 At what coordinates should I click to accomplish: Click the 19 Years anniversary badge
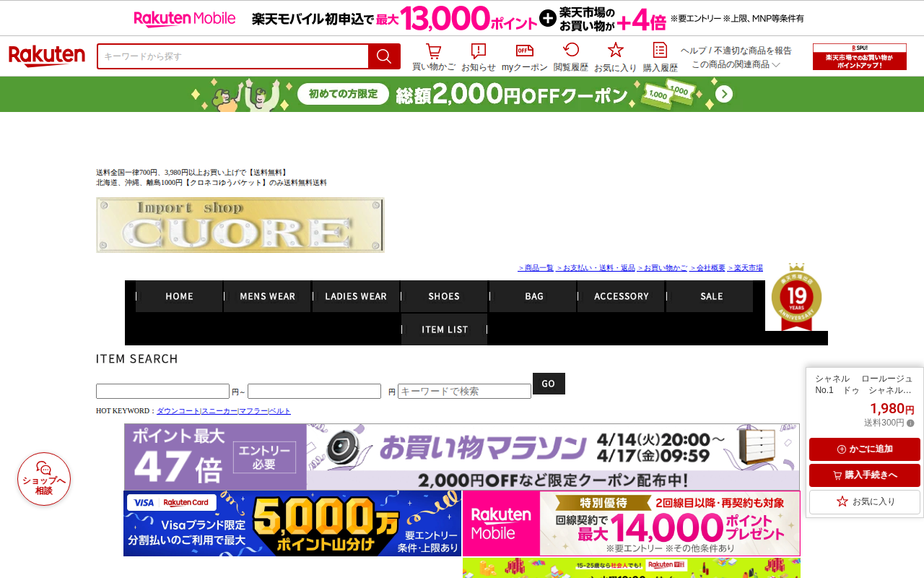tap(796, 297)
